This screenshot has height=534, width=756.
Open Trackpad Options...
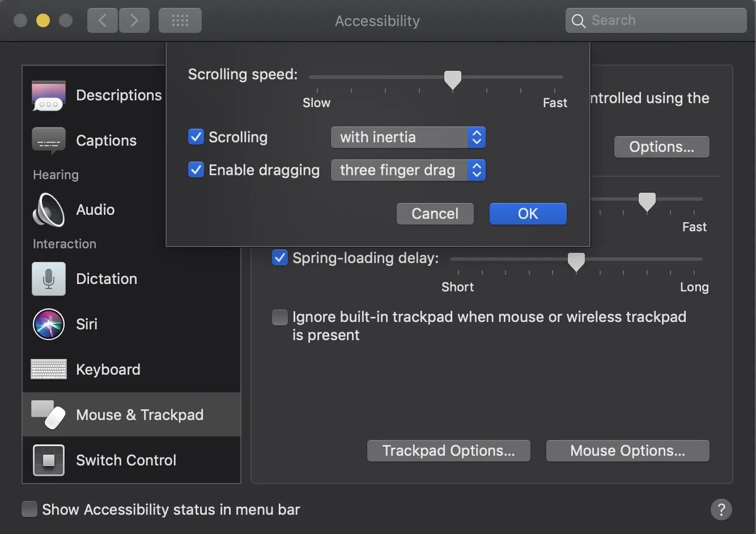[x=449, y=451]
